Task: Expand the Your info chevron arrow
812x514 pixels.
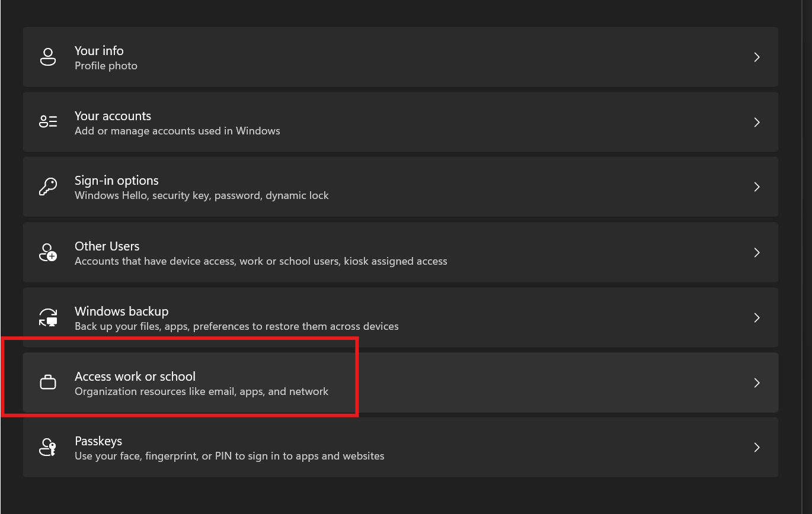Action: (x=756, y=57)
